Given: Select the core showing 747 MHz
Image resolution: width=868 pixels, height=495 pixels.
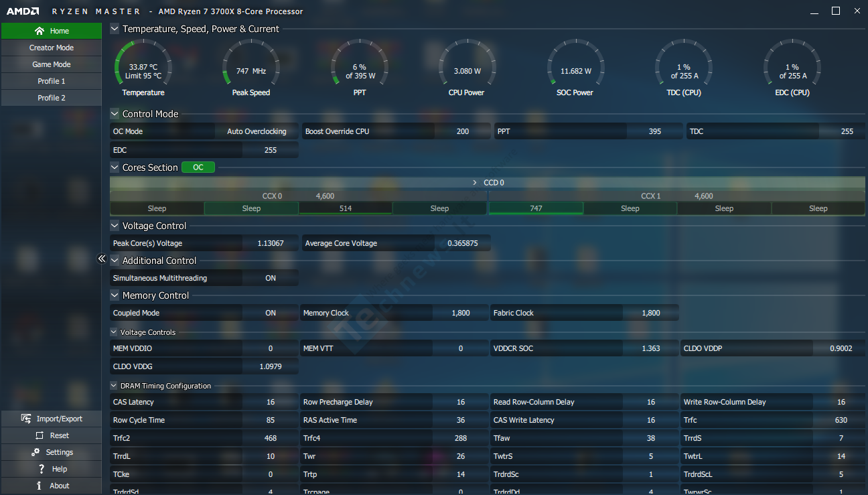Looking at the screenshot, I should (536, 208).
